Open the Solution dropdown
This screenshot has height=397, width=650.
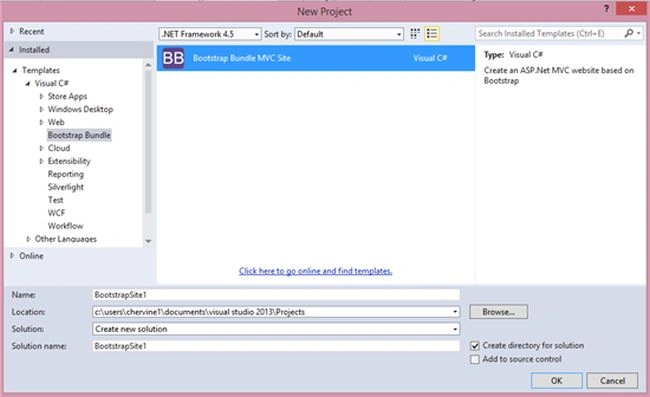(455, 329)
